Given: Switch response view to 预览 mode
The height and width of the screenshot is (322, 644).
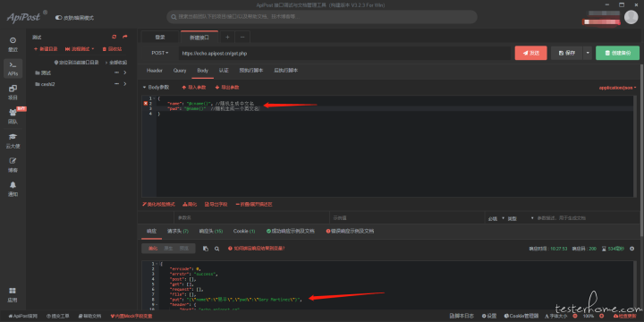Looking at the screenshot, I should [183, 249].
